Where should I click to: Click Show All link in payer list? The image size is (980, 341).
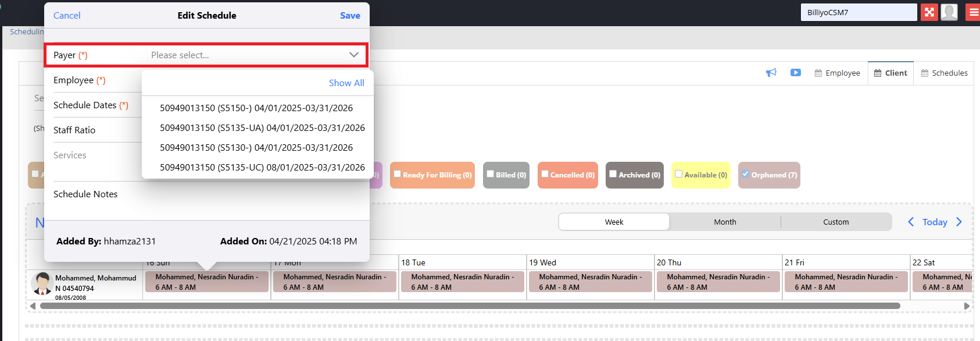tap(346, 83)
